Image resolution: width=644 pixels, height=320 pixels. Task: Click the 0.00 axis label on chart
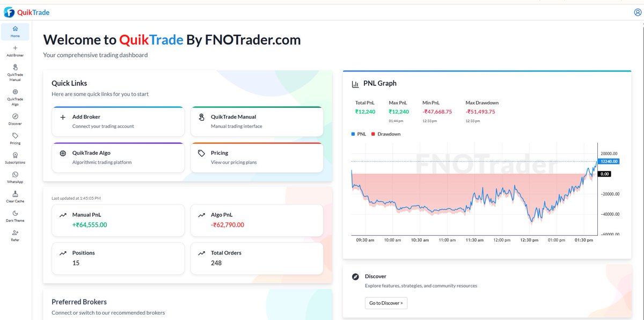tap(605, 174)
